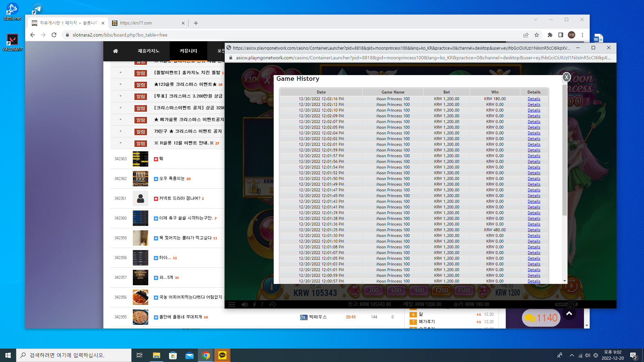The image size is (644, 362).
Task: Click the Windows taskbar search box
Action: [x=74, y=355]
